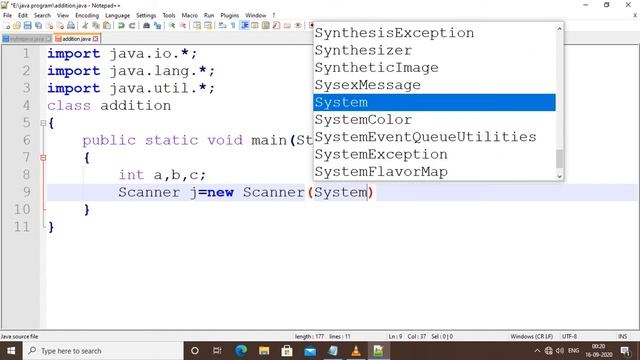The image size is (640, 360).
Task: Open the Windows Start menu
Action: coord(11,351)
